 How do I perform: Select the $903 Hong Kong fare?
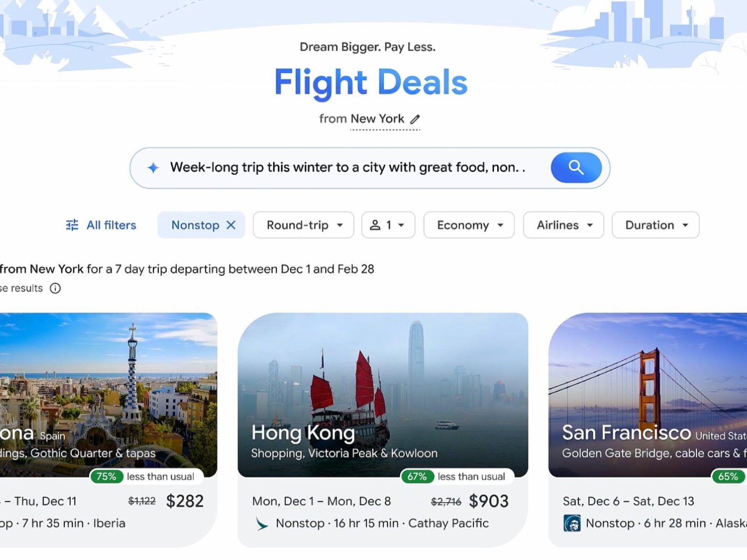pos(488,501)
